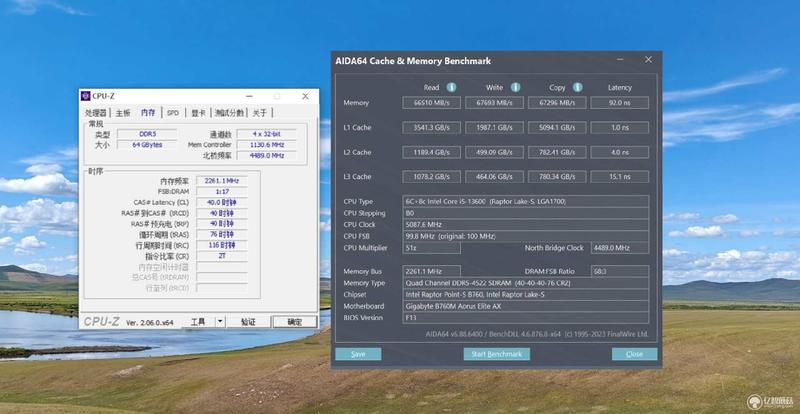Close the AIDA64 window with X
The height and width of the screenshot is (414, 800).
tap(648, 60)
